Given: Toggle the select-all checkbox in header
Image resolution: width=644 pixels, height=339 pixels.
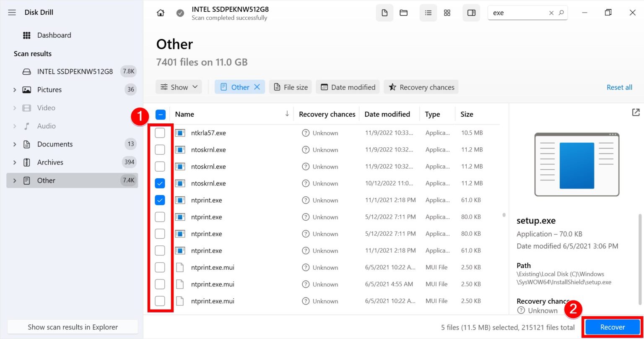Looking at the screenshot, I should [160, 114].
